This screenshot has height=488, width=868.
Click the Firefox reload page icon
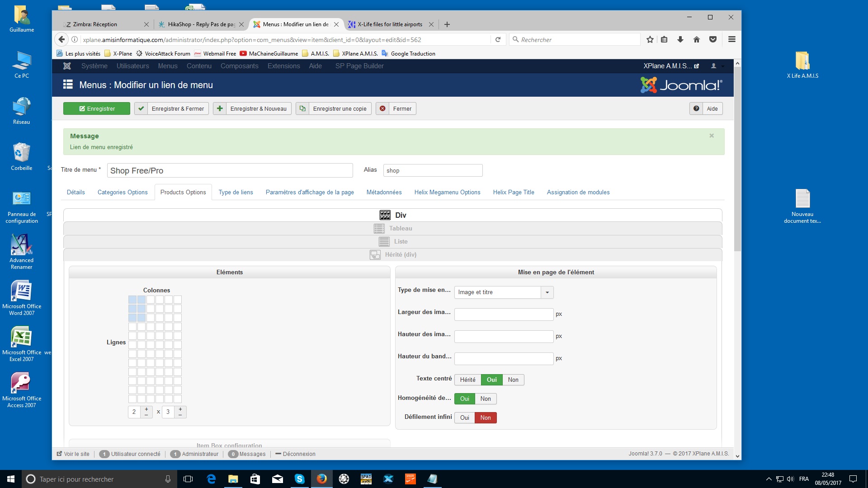[x=498, y=40]
